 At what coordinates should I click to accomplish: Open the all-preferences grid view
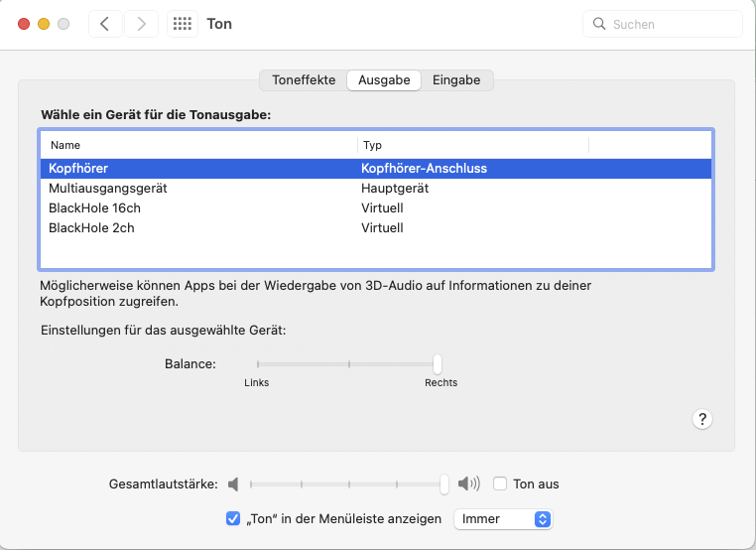[x=183, y=24]
